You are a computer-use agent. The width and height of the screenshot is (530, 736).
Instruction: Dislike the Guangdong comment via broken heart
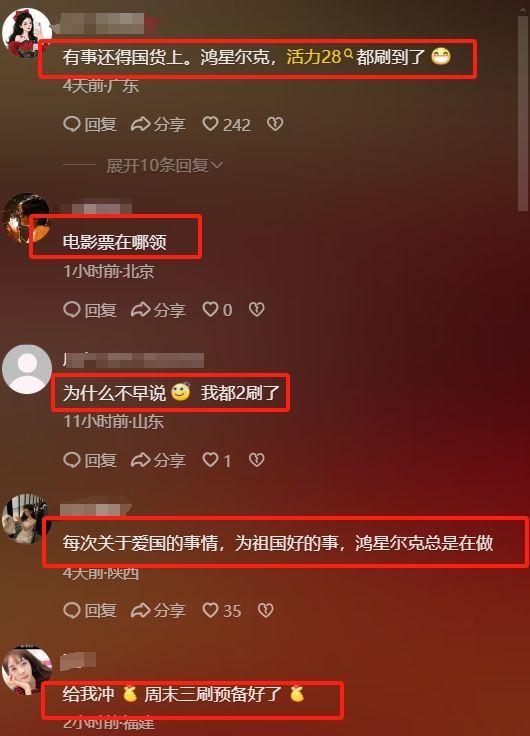275,124
